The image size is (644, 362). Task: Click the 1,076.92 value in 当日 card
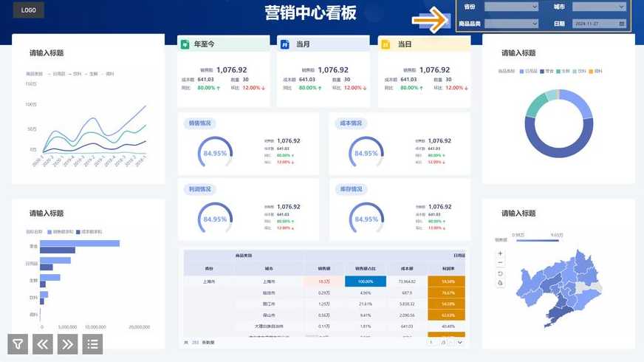click(x=434, y=70)
